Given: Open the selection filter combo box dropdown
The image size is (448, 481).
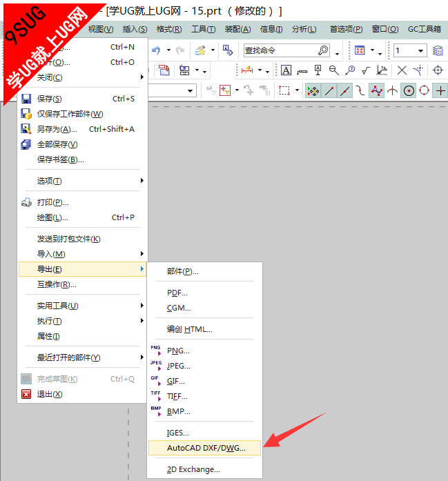Looking at the screenshot, I should coord(191,91).
